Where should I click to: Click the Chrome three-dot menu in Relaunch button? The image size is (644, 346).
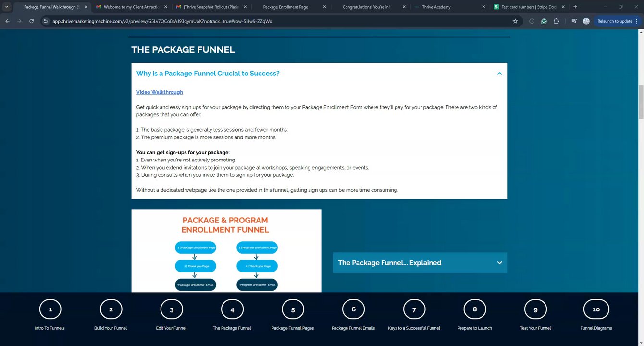(x=637, y=21)
